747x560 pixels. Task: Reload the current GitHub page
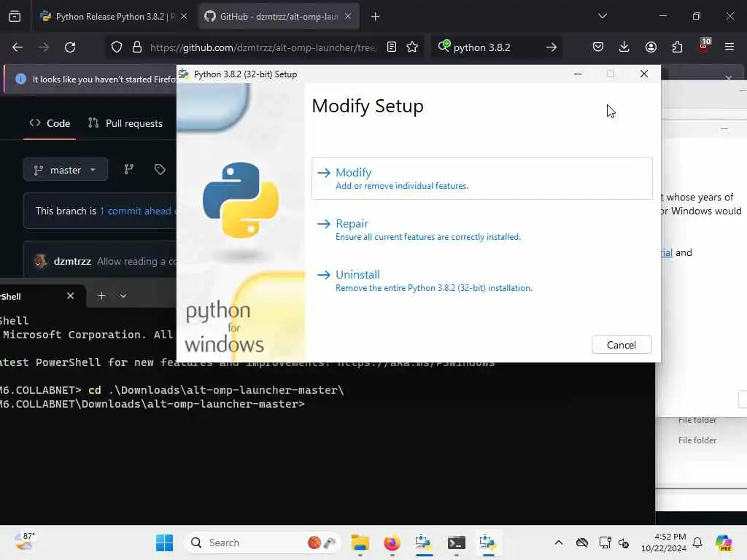(70, 47)
